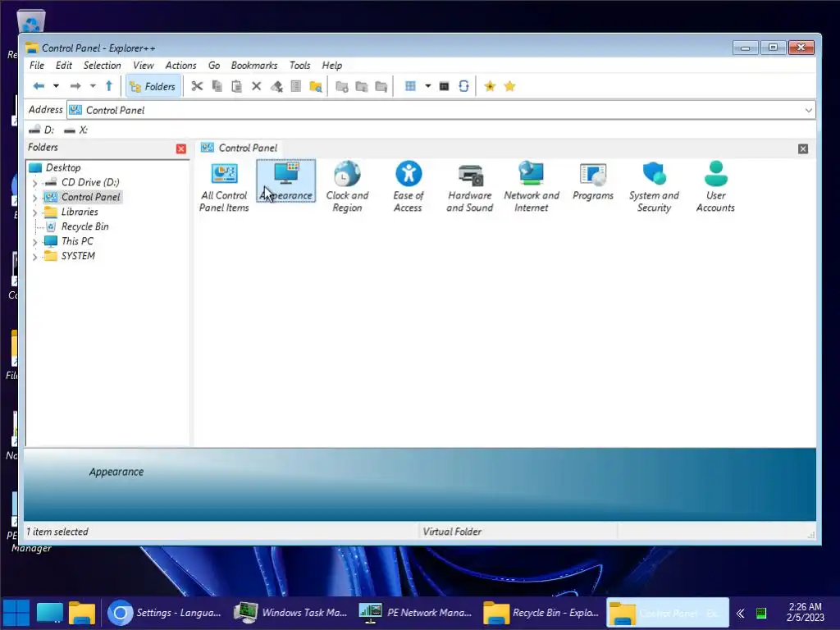Open the Go menu
This screenshot has height=630, width=840.
[214, 66]
